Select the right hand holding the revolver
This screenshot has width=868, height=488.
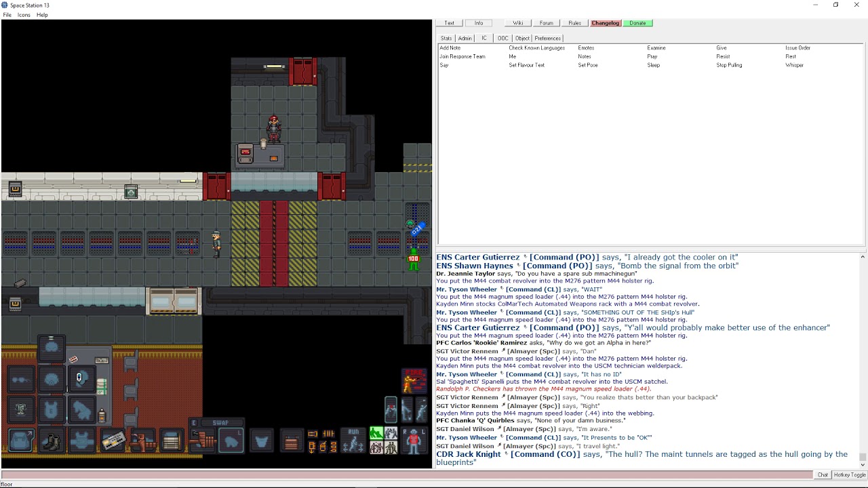click(x=202, y=441)
